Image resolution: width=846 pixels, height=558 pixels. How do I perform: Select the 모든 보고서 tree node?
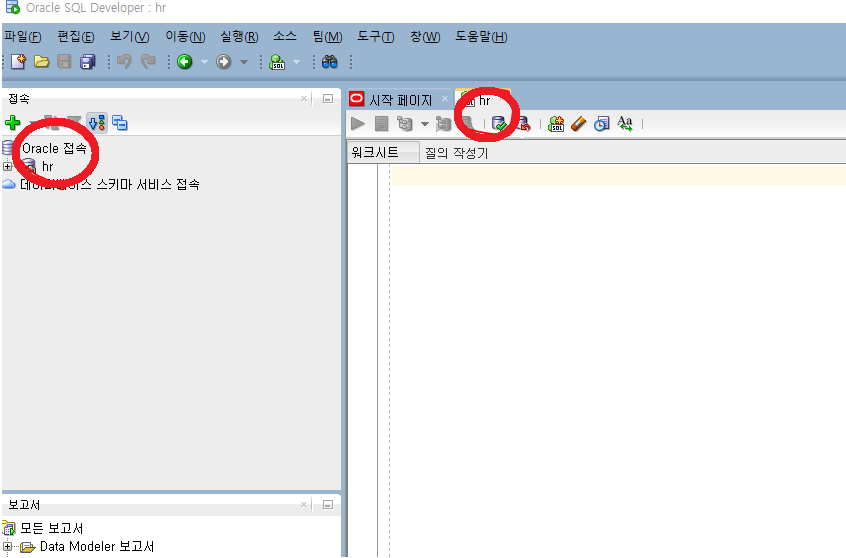click(x=52, y=528)
